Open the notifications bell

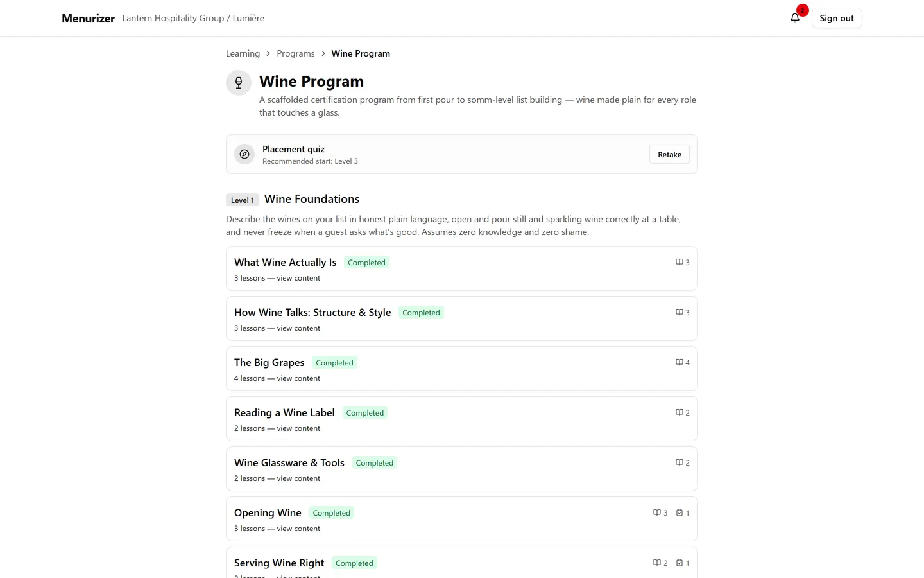795,18
